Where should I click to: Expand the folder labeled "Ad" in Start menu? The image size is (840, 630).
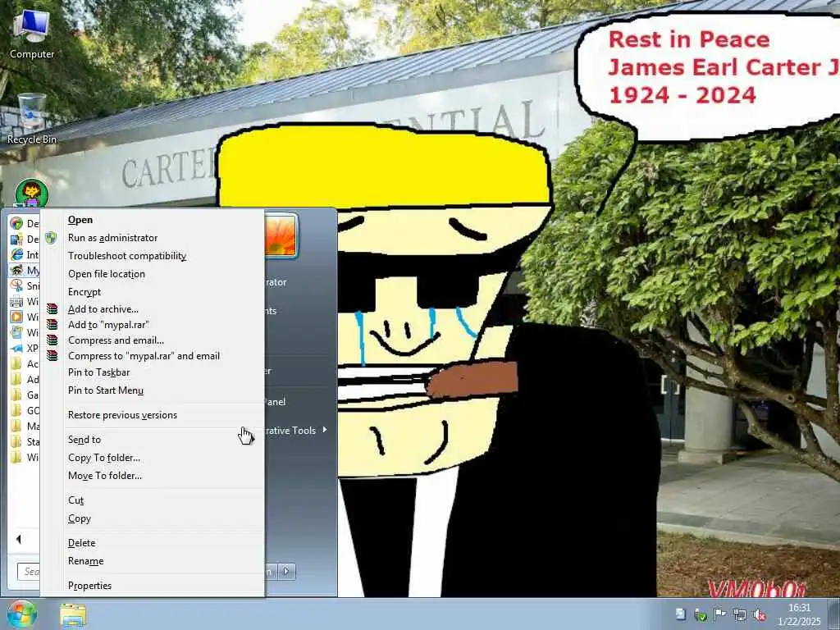(x=25, y=379)
